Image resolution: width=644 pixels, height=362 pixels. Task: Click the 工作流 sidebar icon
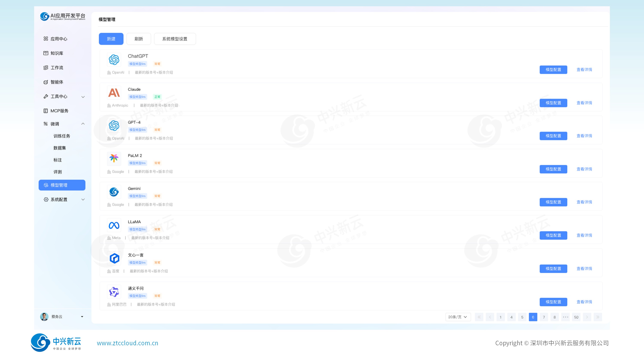point(46,68)
